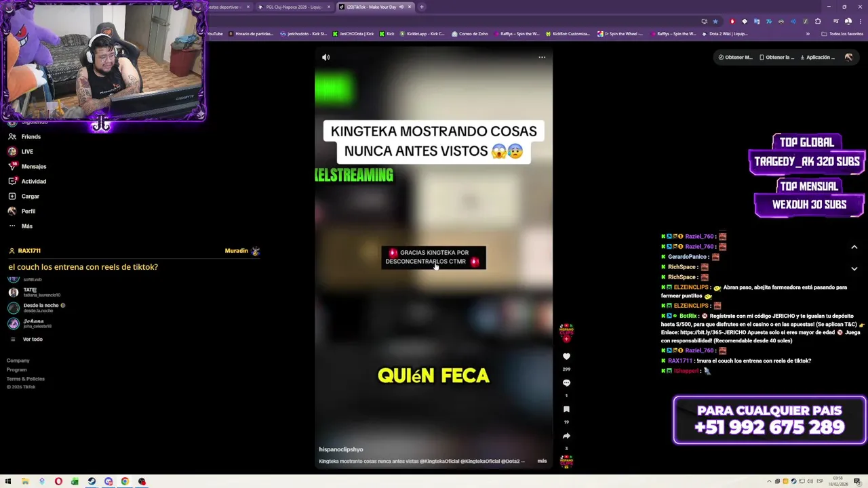Open the browser extensions puzzle icon
This screenshot has height=488, width=868.
(x=818, y=21)
